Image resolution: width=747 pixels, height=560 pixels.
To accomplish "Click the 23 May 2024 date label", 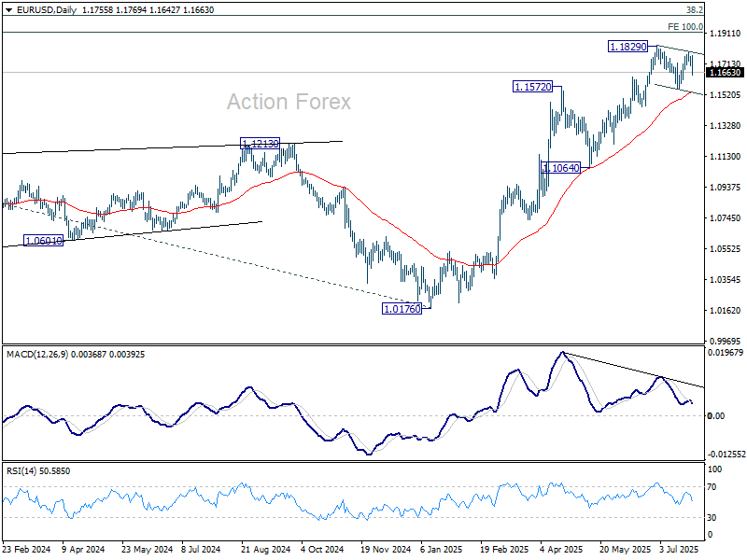I will coord(148,549).
